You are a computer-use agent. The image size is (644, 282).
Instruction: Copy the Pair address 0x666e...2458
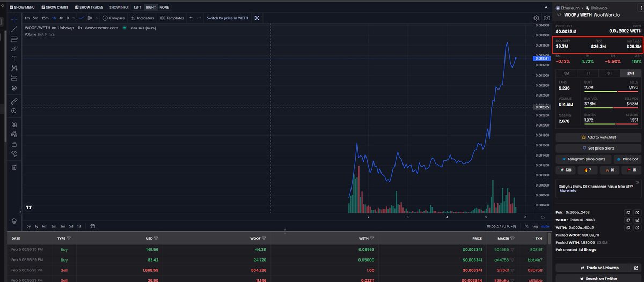click(627, 212)
